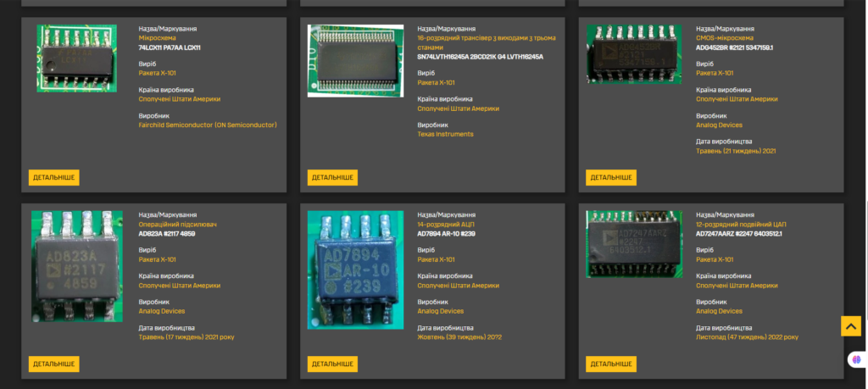
Task: Click marking text 'AD7247AARZ #2247 6403512.1'
Action: pos(739,234)
